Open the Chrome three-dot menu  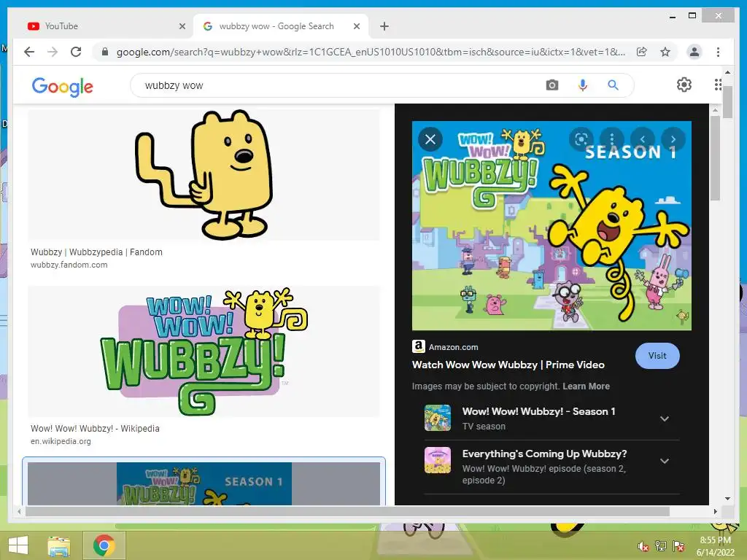pos(718,52)
